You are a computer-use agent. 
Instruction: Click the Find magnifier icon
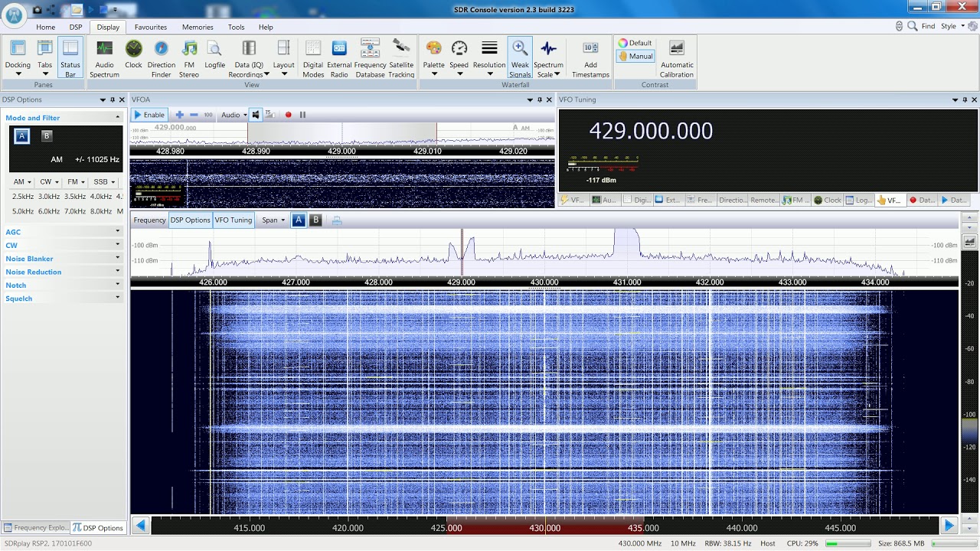(x=913, y=26)
